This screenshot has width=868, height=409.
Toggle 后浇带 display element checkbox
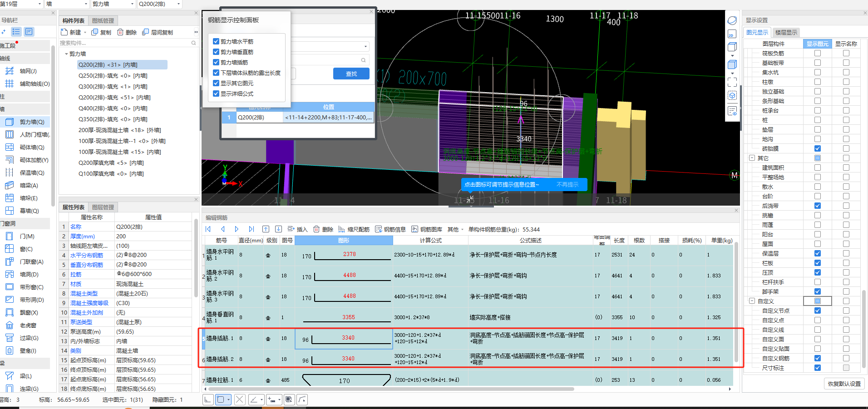818,206
